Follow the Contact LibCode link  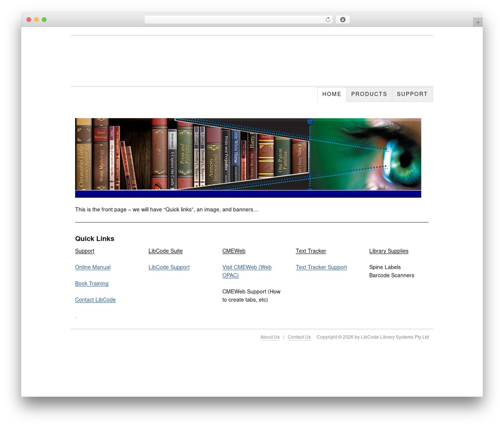95,300
